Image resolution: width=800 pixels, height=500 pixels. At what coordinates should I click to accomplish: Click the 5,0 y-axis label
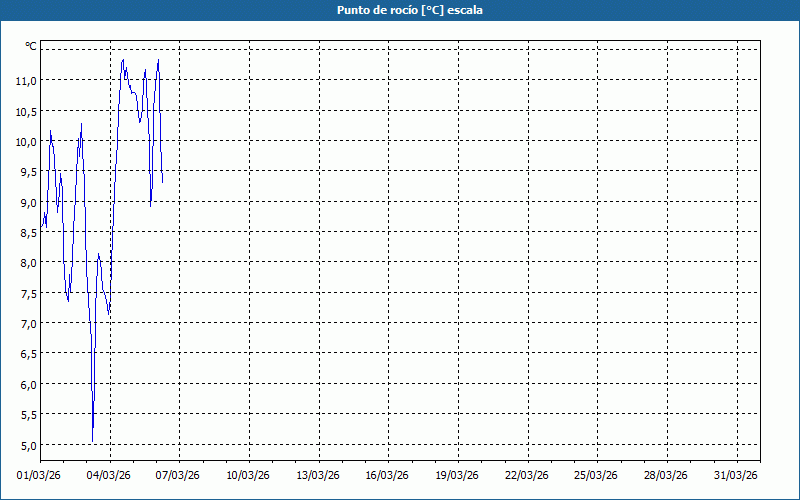[x=29, y=445]
